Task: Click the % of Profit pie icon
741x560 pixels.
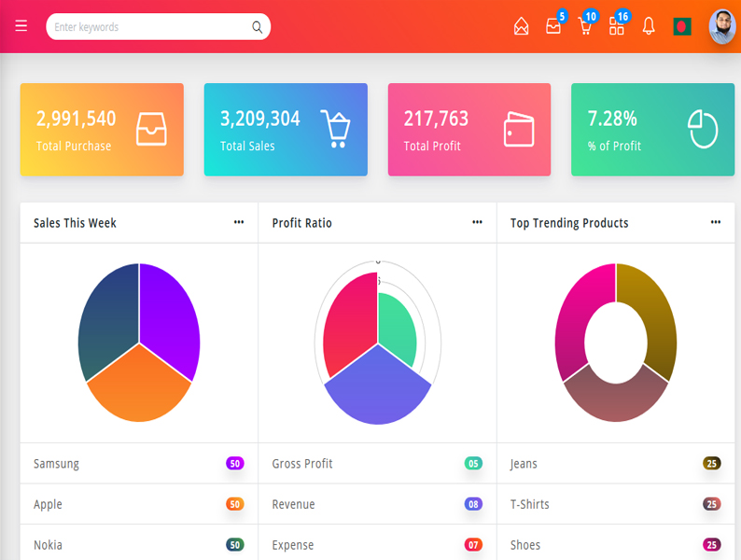Action: click(702, 130)
